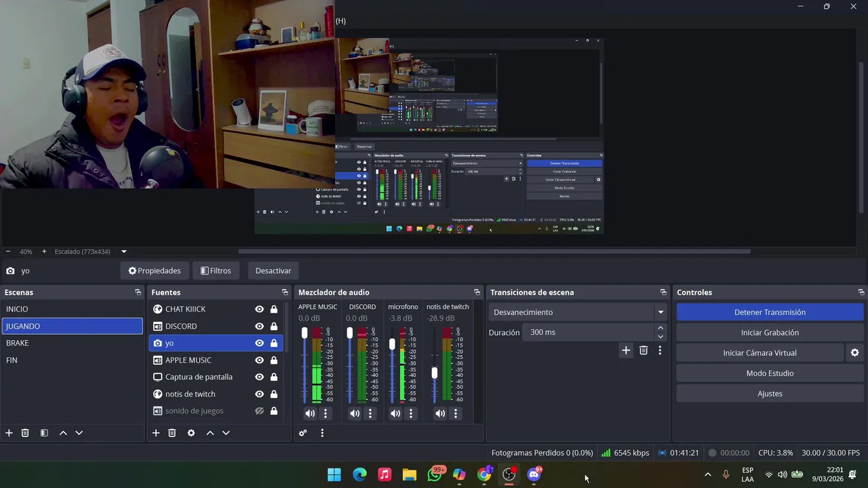Click Desactivar button in source toolbar

[273, 270]
